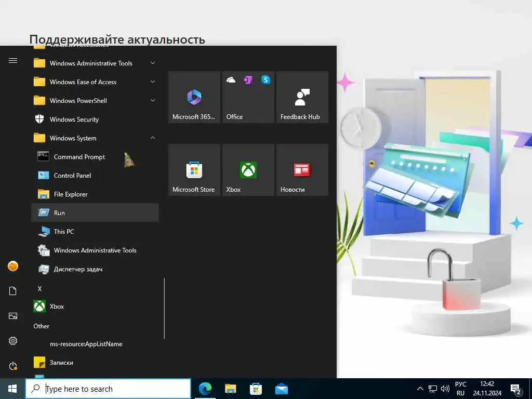Open the Office tile folder label

click(234, 117)
